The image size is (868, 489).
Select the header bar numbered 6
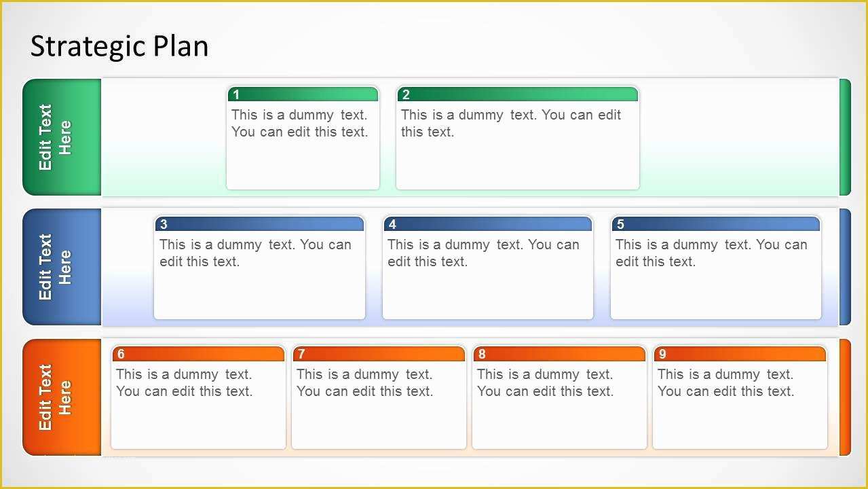point(198,354)
